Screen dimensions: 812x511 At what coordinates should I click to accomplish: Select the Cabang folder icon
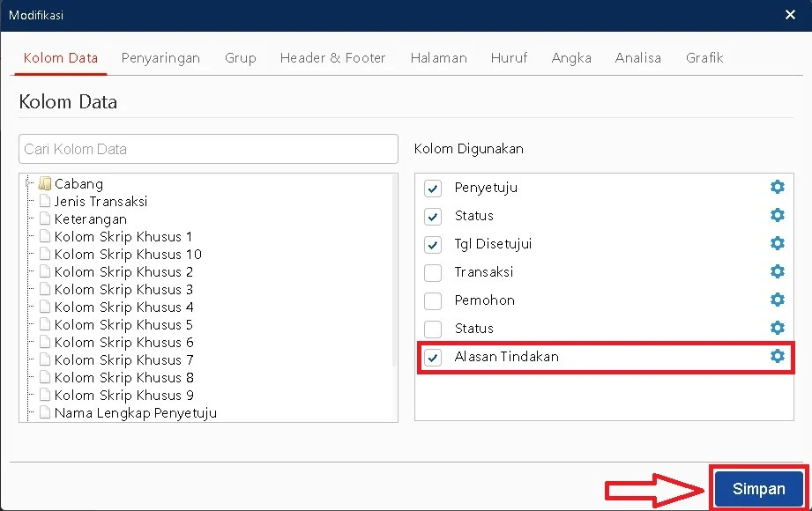point(45,183)
